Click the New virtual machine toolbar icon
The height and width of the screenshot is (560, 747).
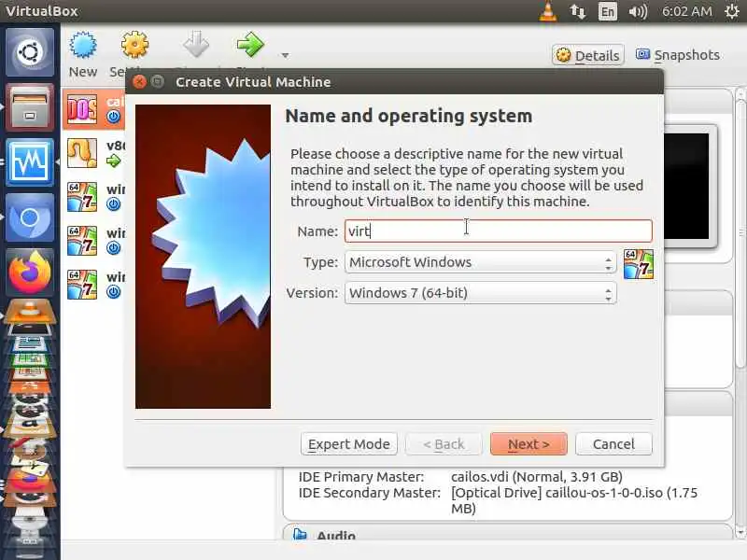coord(83,45)
